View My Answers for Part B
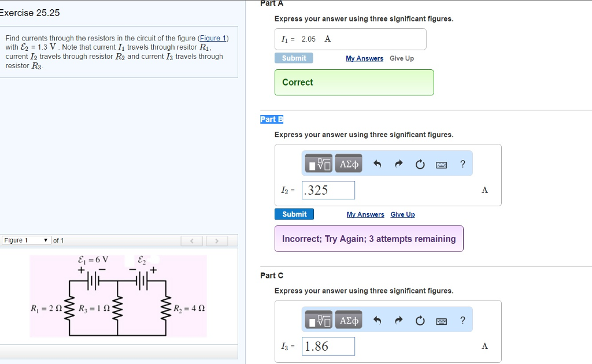This screenshot has width=592, height=364. [365, 214]
